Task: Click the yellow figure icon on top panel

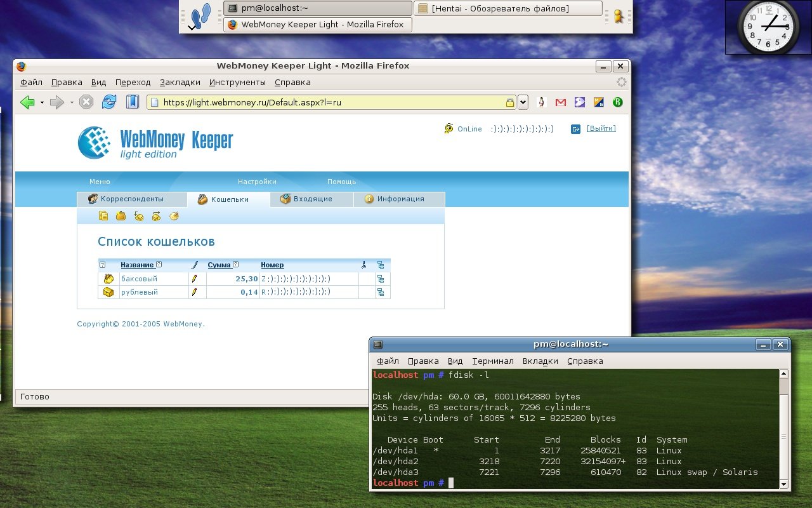Action: pos(619,17)
